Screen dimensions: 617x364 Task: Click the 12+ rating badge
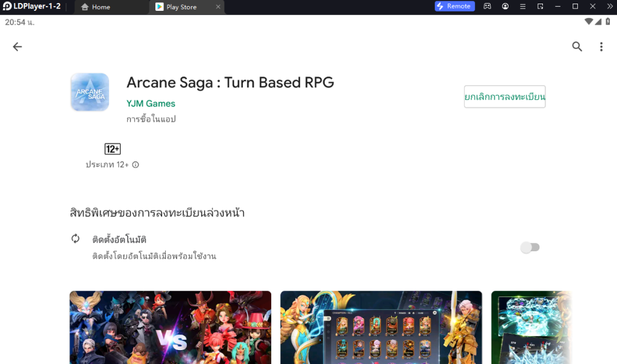click(113, 149)
